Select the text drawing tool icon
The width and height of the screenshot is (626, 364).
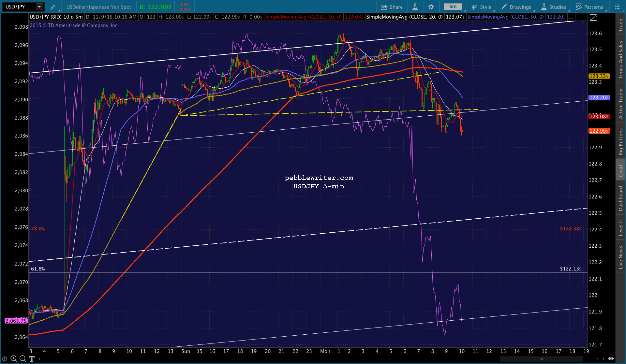[x=32, y=359]
